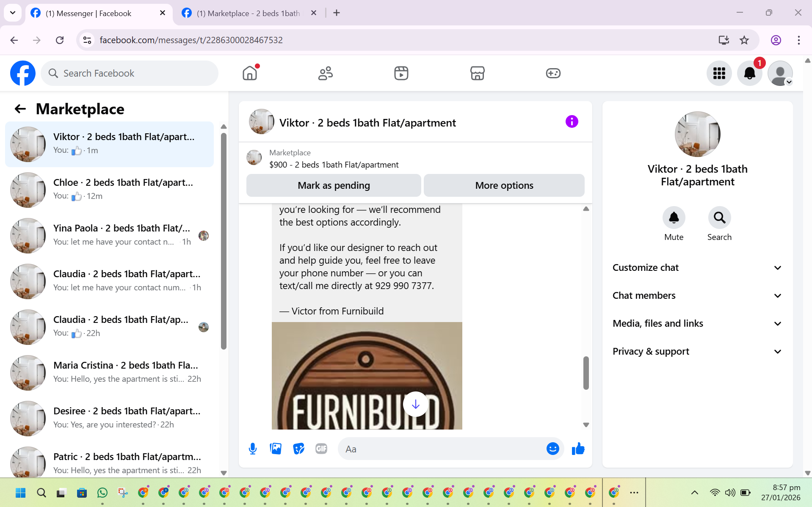812x507 pixels.
Task: Open the purple conversation information icon
Action: point(572,122)
